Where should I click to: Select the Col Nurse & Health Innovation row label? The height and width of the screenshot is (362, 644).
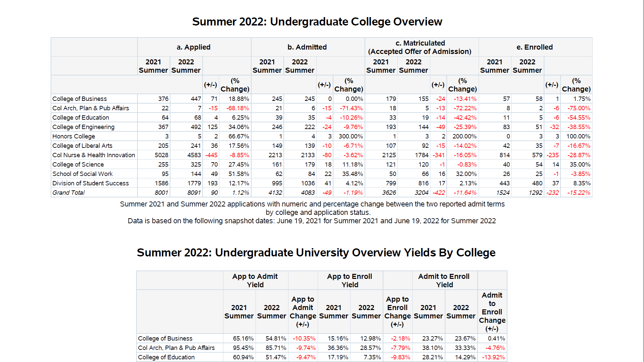coord(94,155)
